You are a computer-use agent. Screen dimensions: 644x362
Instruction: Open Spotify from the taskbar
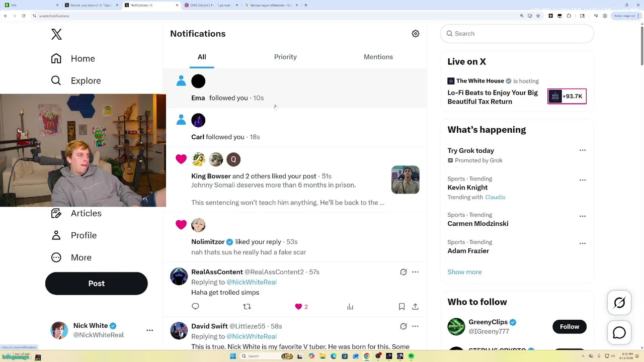pos(411,356)
